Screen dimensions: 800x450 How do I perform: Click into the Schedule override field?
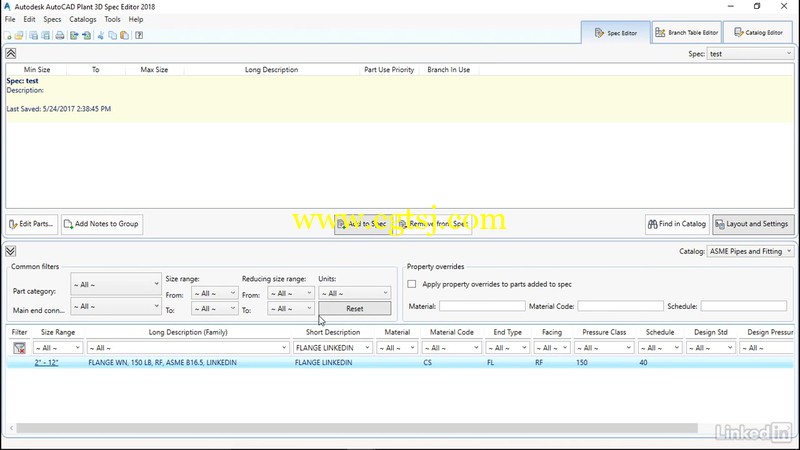click(x=743, y=306)
